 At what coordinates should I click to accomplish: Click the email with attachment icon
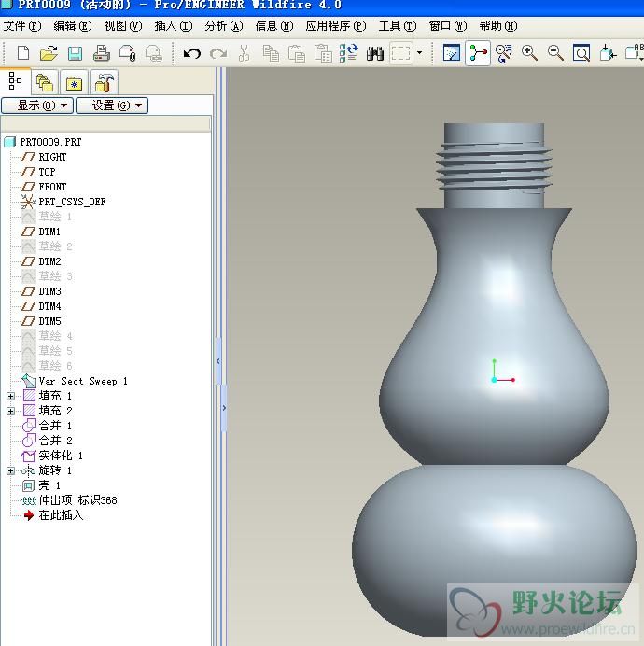click(127, 53)
